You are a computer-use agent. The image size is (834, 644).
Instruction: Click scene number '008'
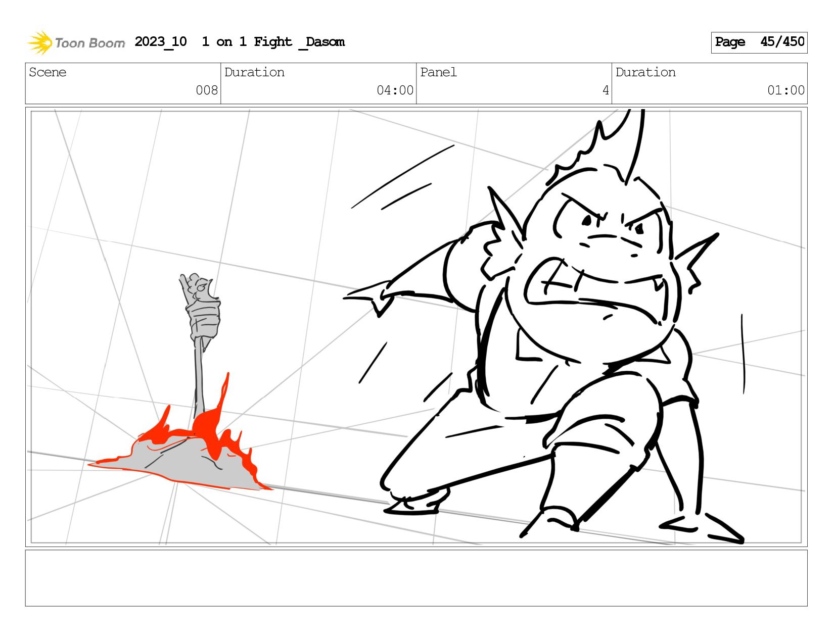click(x=207, y=90)
